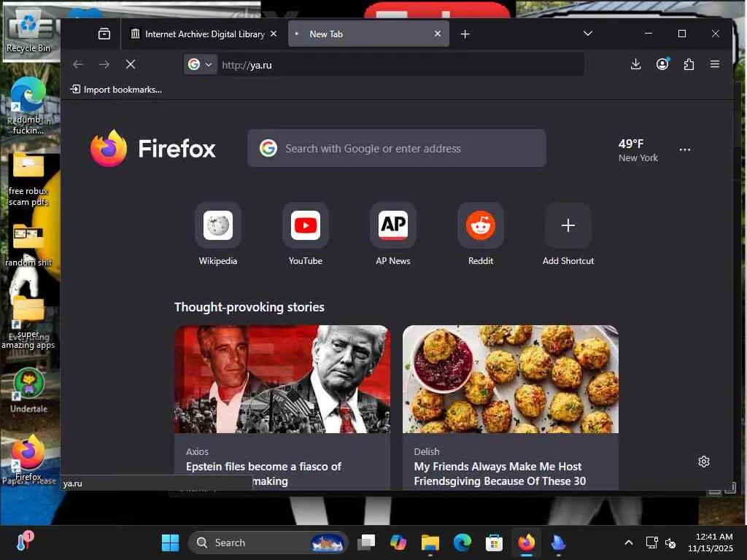Open the Axios Epstein files story thumbnail

coord(282,379)
